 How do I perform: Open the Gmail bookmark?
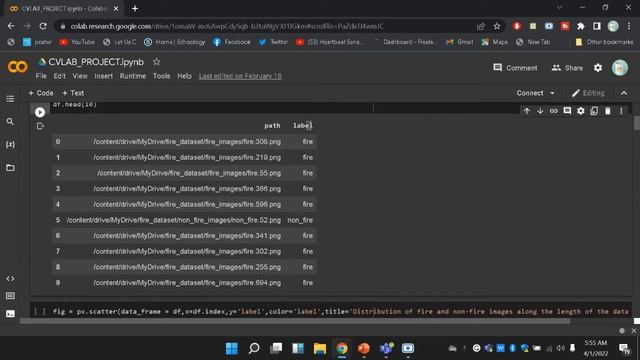coord(459,42)
